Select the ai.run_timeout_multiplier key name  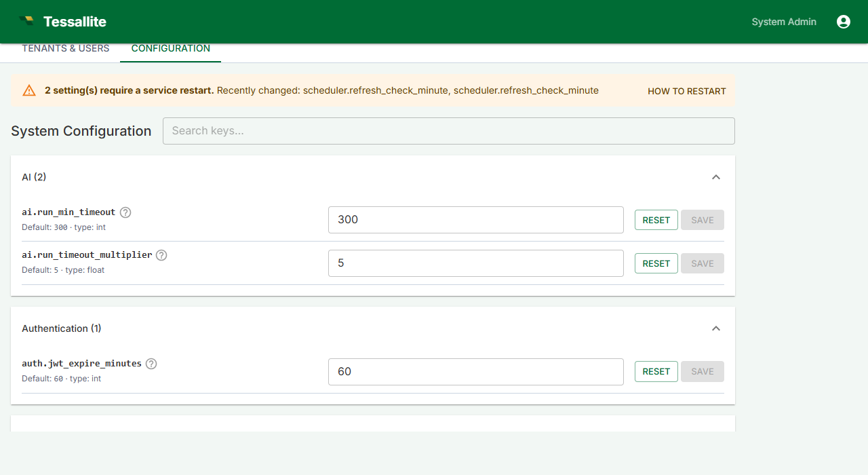(x=87, y=255)
